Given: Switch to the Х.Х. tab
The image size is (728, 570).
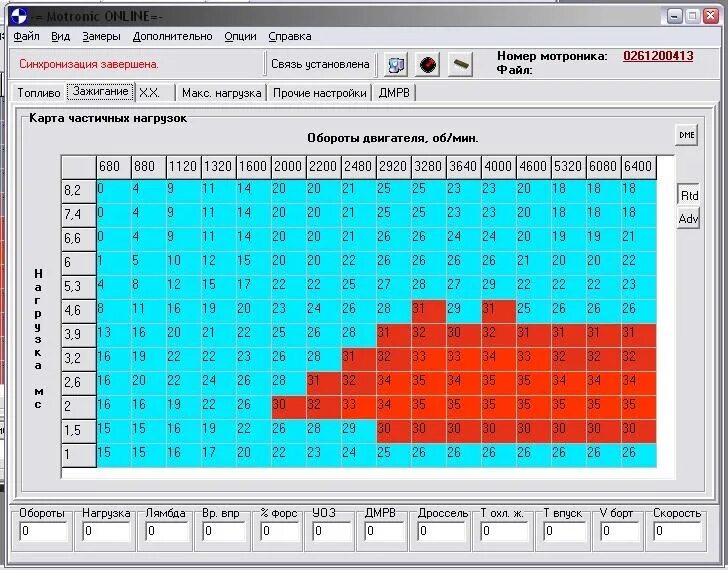Looking at the screenshot, I should tap(155, 93).
